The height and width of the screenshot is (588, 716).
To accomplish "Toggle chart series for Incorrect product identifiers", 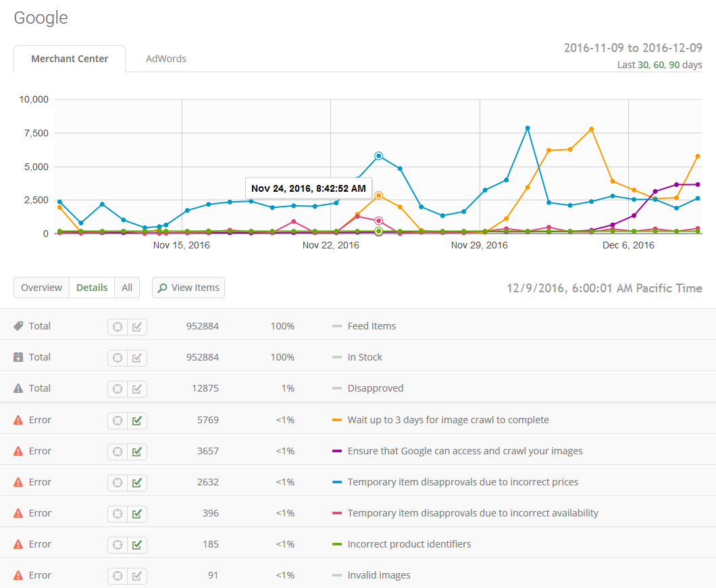I will (x=137, y=545).
